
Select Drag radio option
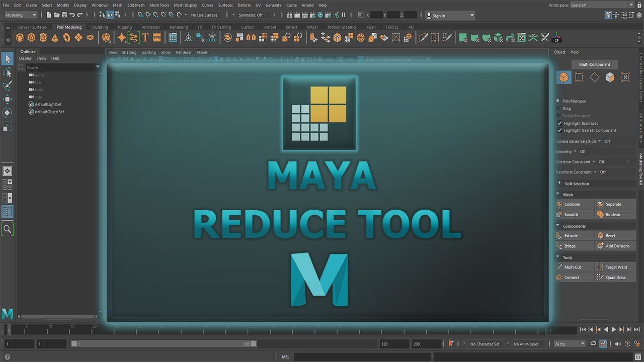[x=558, y=108]
